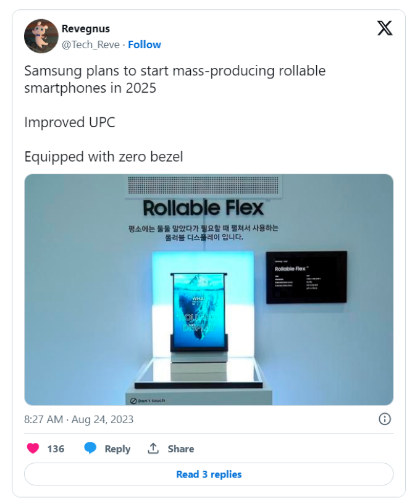The width and height of the screenshot is (420, 504).
Task: Open the info circle icon beside the timestamp
Action: (384, 419)
